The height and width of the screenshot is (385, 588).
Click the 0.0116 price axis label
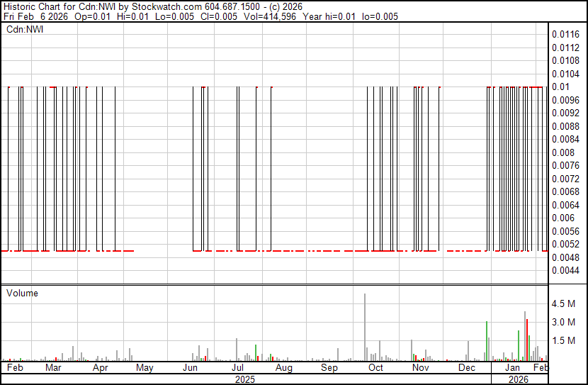[x=565, y=35]
